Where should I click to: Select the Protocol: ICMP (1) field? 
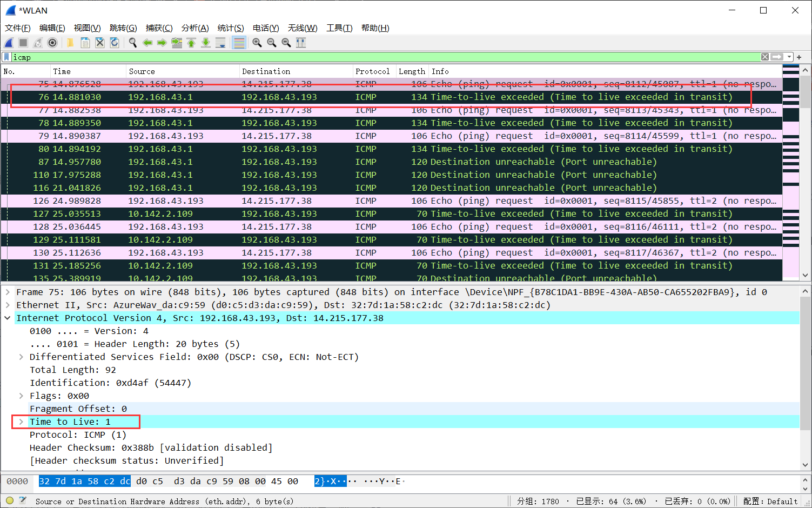coord(78,435)
